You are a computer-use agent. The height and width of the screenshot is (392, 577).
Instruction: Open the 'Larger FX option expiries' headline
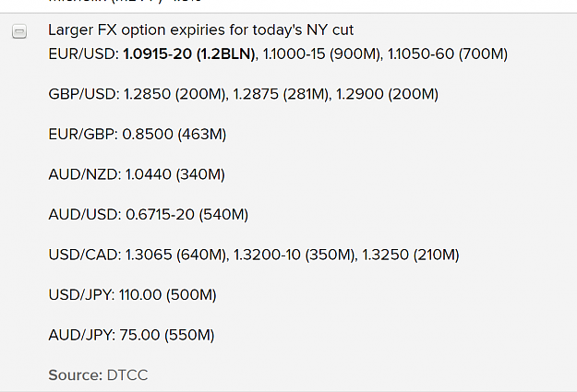201,30
